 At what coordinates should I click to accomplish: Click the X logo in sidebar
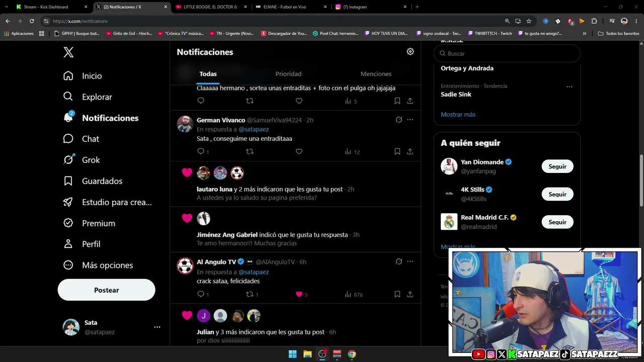pos(68,52)
